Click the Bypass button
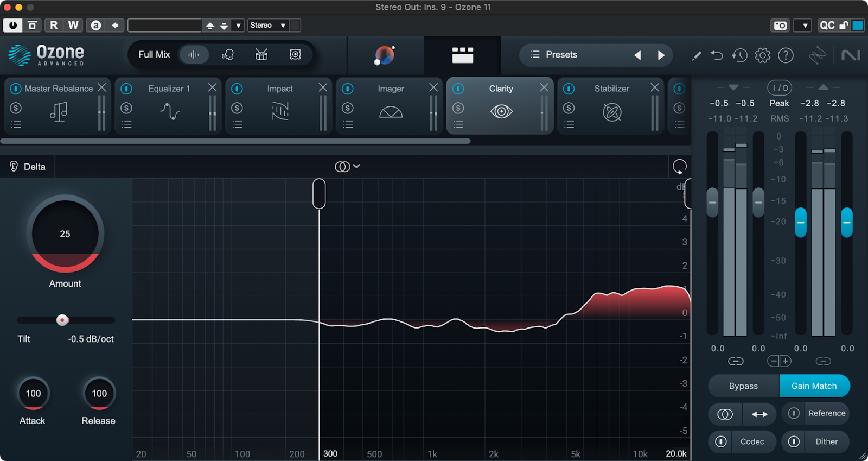Screen dimensions: 868x461 point(744,386)
